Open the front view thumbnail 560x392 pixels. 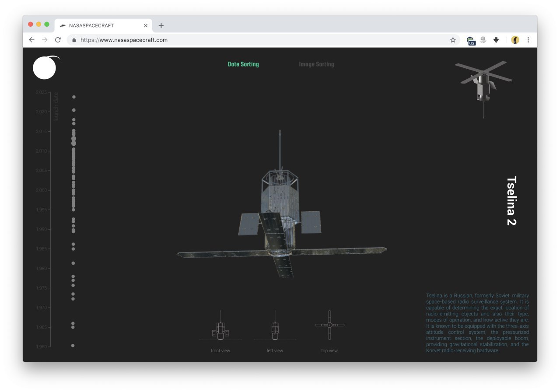coord(220,325)
